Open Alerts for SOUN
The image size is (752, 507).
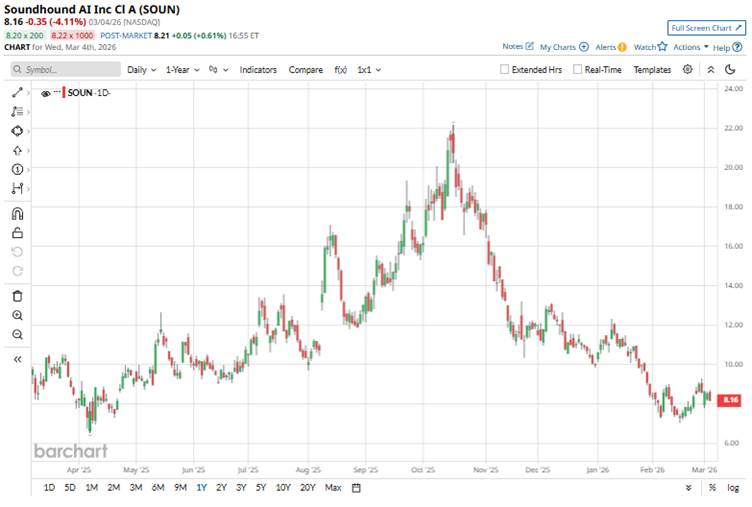[x=611, y=47]
